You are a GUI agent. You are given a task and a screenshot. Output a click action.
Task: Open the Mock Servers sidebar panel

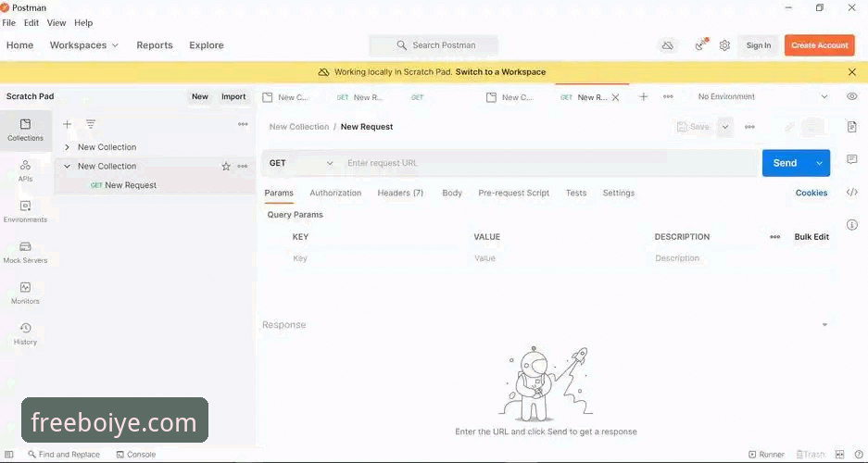tap(25, 252)
